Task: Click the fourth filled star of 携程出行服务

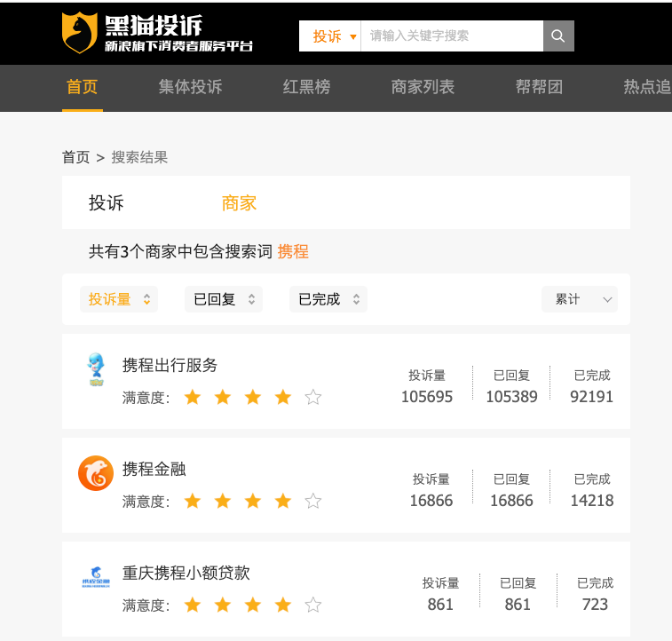Action: tap(283, 397)
